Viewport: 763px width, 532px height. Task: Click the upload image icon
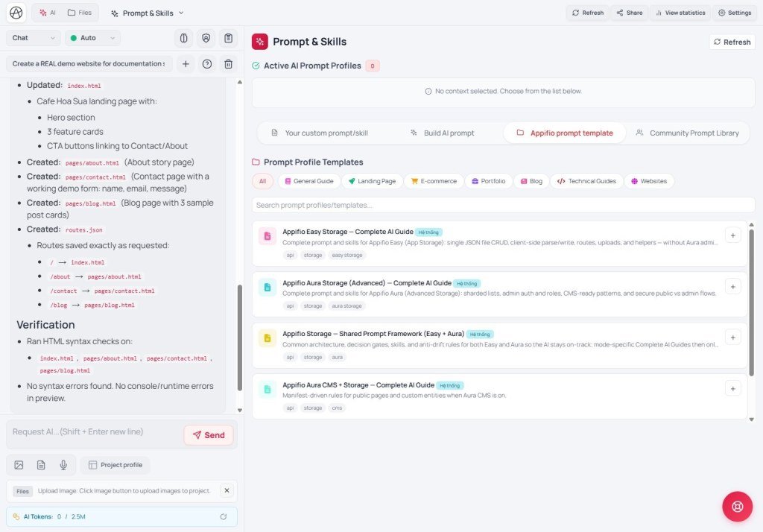(19, 465)
